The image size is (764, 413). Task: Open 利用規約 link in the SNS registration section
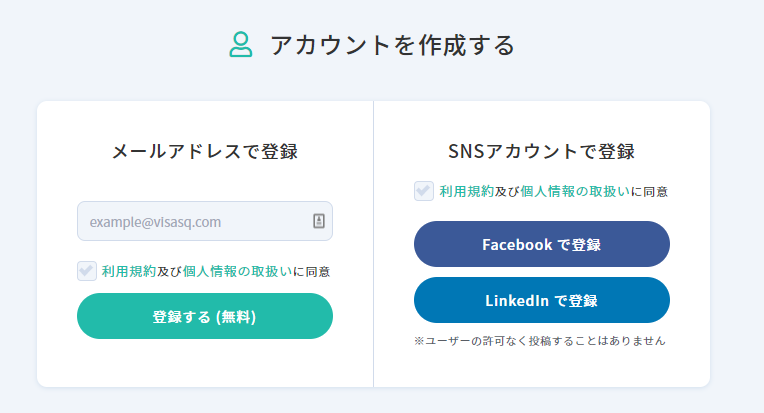point(466,191)
